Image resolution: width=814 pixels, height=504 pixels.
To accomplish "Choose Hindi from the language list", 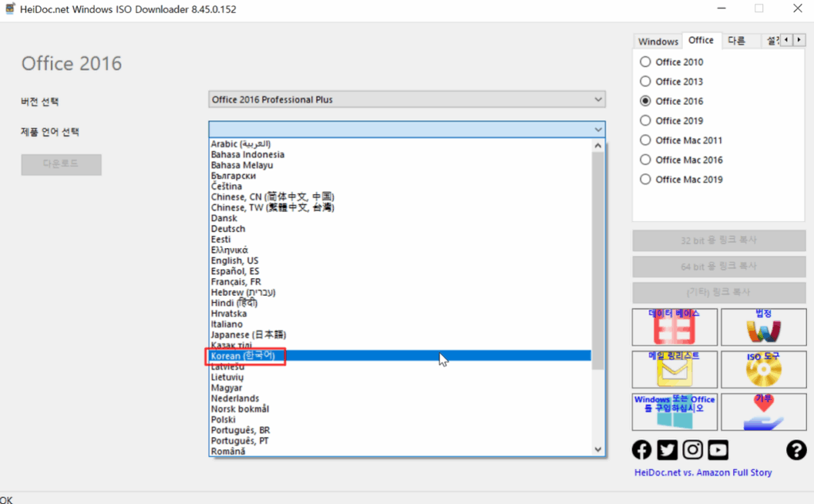I will tap(401, 303).
